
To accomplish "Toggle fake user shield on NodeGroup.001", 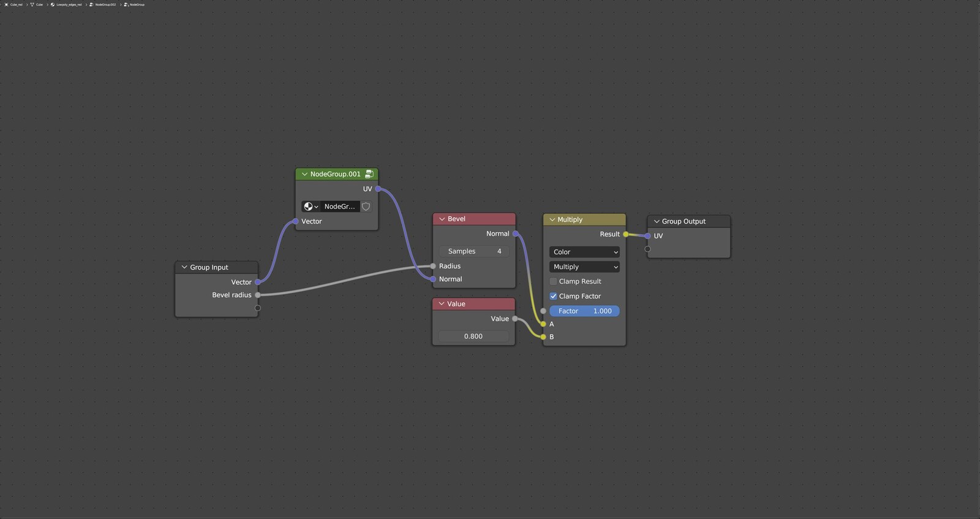I will [366, 206].
